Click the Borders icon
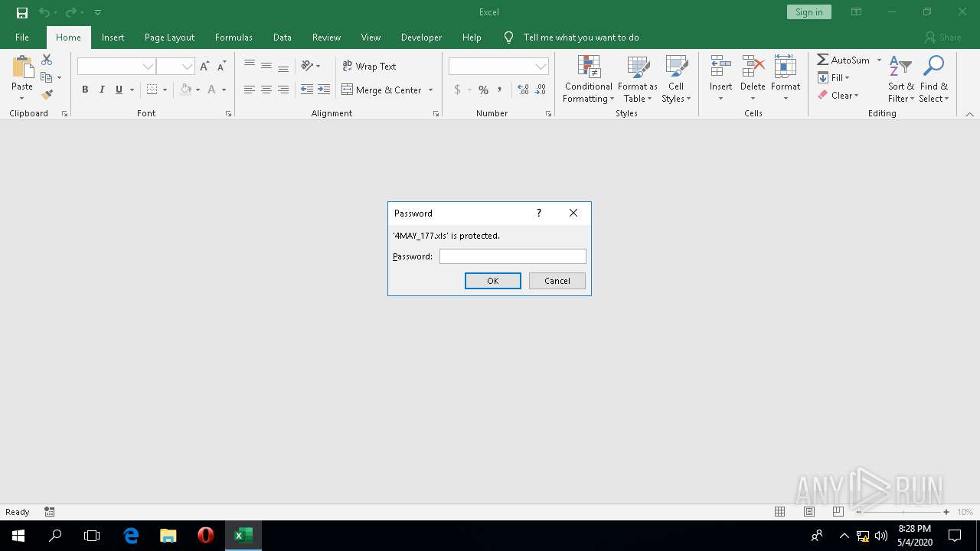This screenshot has width=980, height=551. 152,90
